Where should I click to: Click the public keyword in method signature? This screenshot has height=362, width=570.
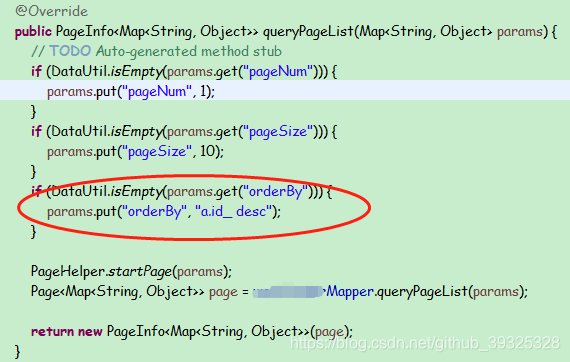pyautogui.click(x=33, y=32)
